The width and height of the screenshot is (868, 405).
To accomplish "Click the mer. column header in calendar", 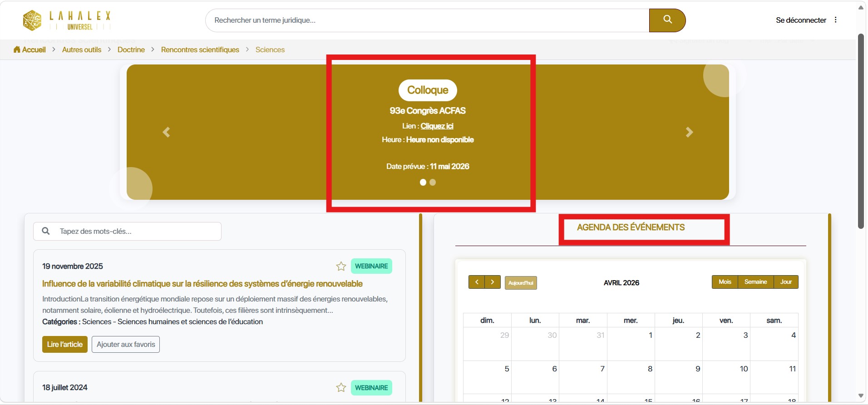I will coord(631,320).
